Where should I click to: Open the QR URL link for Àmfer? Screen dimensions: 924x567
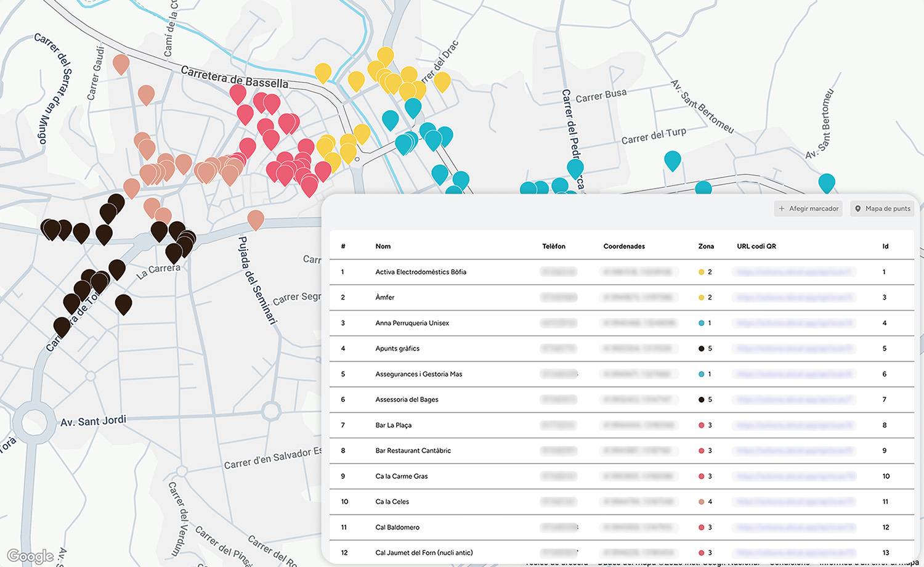(x=793, y=298)
